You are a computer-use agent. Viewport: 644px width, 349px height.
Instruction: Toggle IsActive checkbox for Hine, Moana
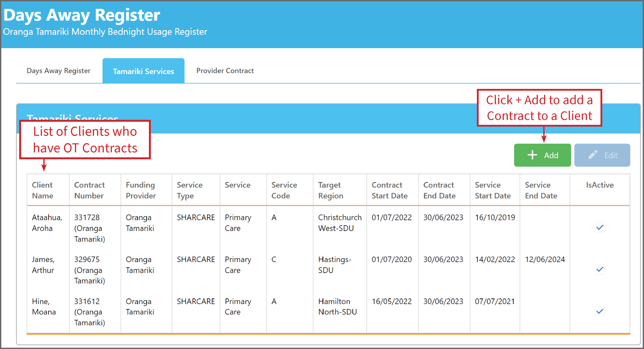coord(600,311)
